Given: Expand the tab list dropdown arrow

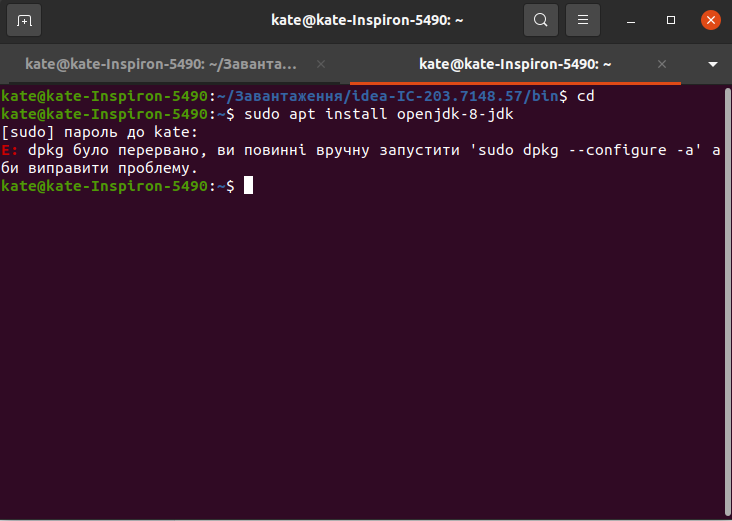Looking at the screenshot, I should 712,64.
